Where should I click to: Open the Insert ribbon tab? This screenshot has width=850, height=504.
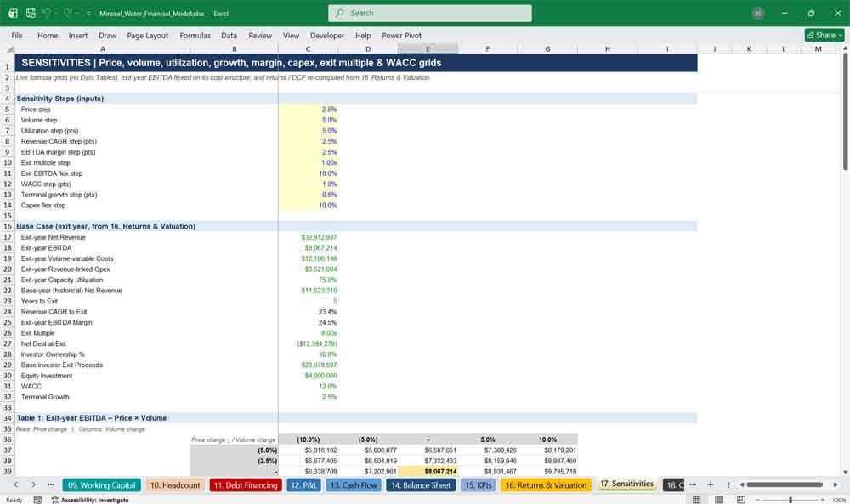click(x=78, y=35)
